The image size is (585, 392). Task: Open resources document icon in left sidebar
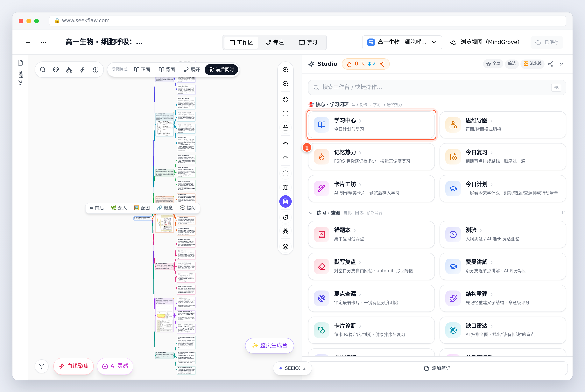tap(20, 62)
